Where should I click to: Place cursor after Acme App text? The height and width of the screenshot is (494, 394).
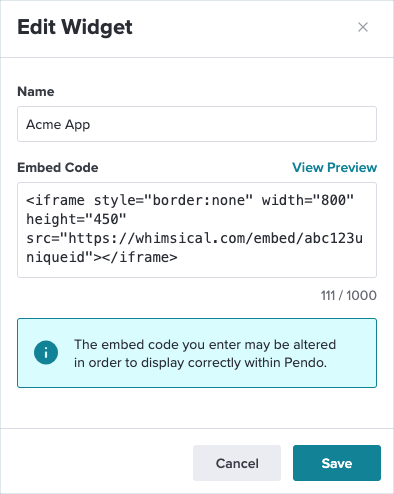click(x=91, y=124)
